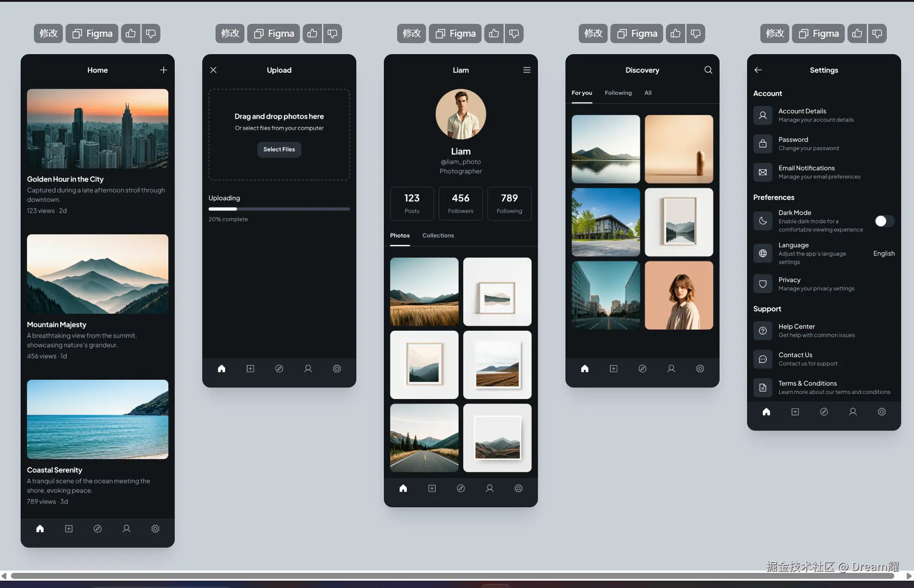The width and height of the screenshot is (914, 588).
Task: Click Figma button above Liam profile
Action: tap(455, 33)
